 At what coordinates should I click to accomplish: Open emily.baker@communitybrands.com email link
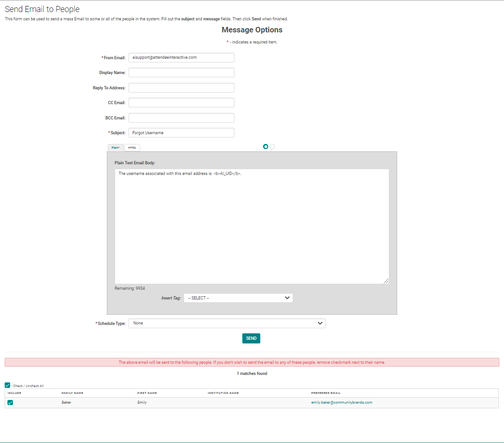pos(341,403)
